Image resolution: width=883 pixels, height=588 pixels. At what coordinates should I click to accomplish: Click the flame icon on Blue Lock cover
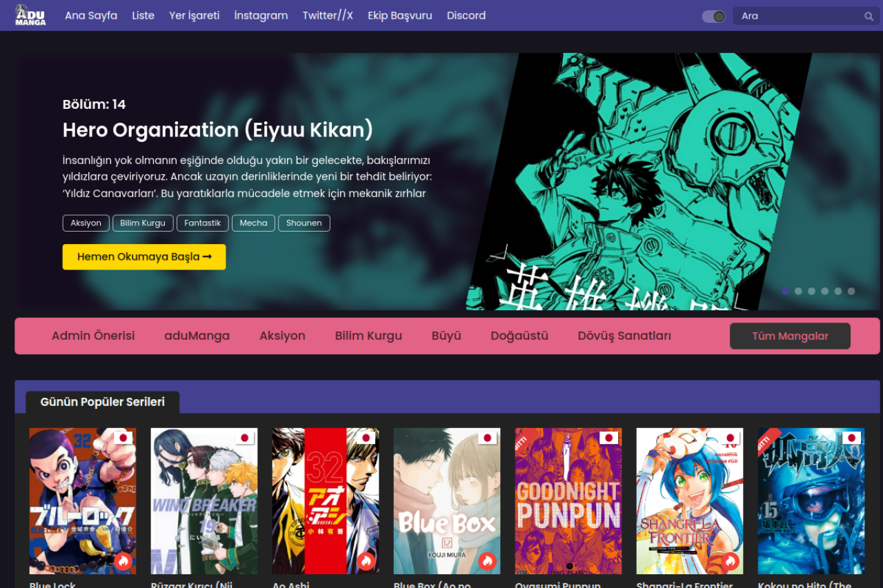pos(123,561)
